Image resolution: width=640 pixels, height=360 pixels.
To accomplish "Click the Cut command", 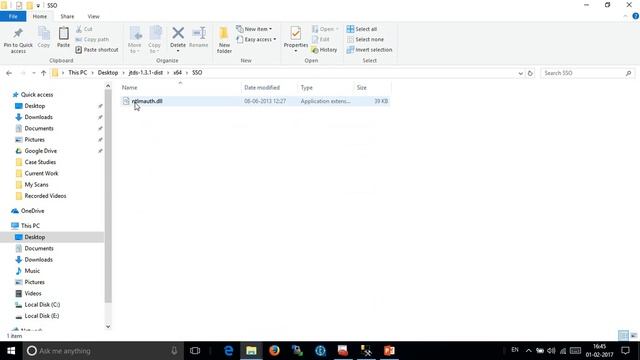I will click(x=84, y=29).
